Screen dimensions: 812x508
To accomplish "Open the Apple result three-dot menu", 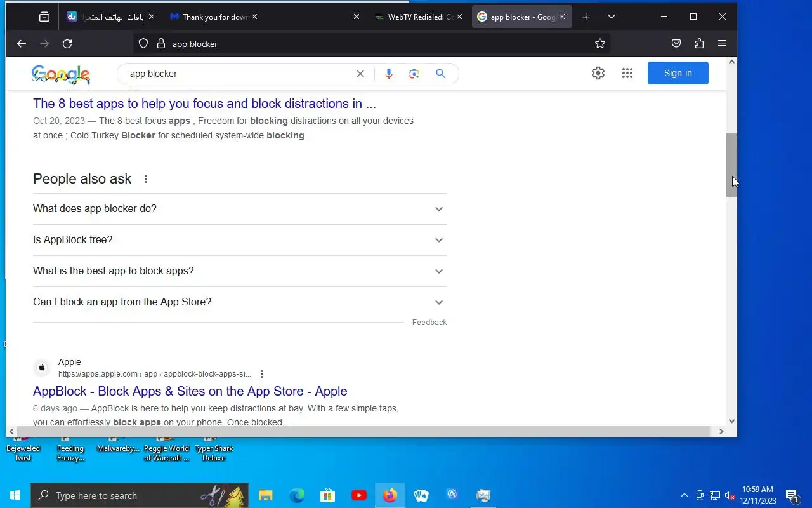I will (262, 374).
